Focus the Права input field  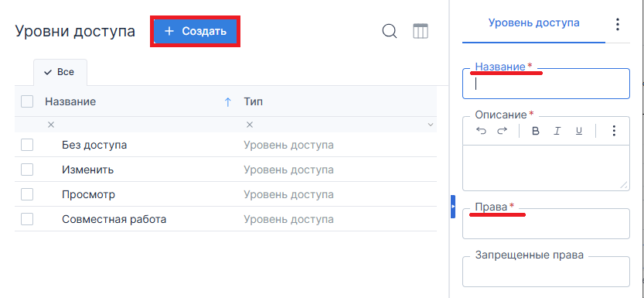pyautogui.click(x=546, y=224)
